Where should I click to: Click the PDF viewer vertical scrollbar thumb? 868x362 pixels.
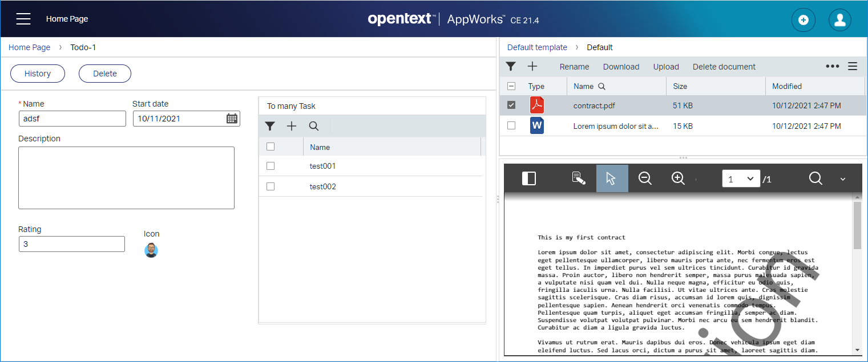(x=857, y=225)
